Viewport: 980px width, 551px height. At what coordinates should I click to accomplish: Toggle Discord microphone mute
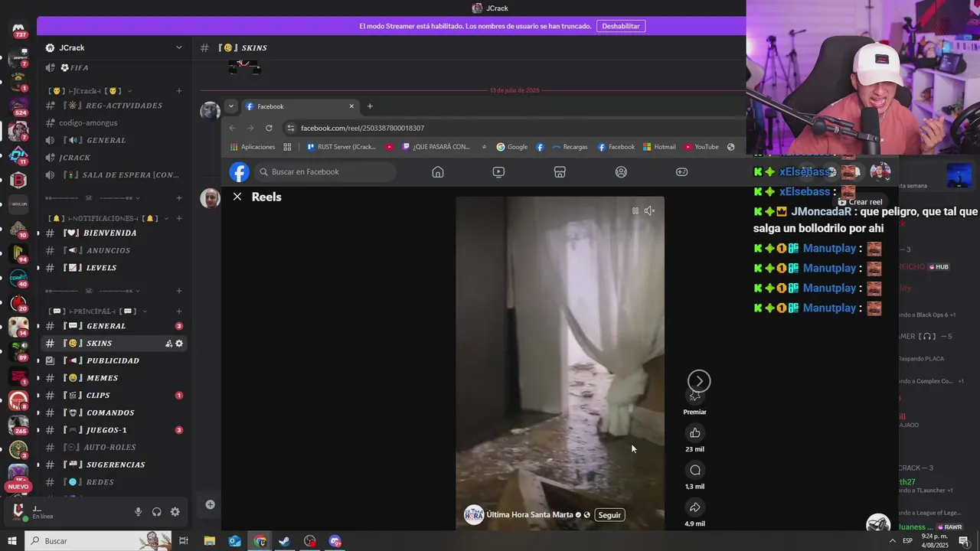139,512
